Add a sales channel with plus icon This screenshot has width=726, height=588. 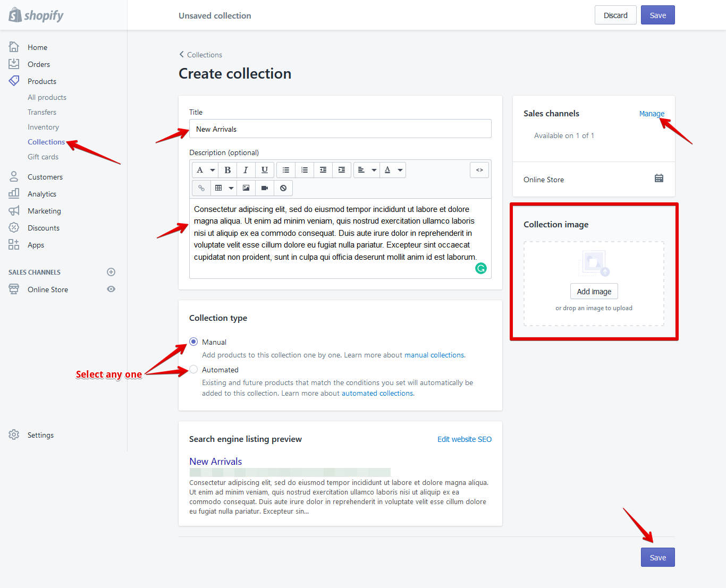[x=111, y=272]
